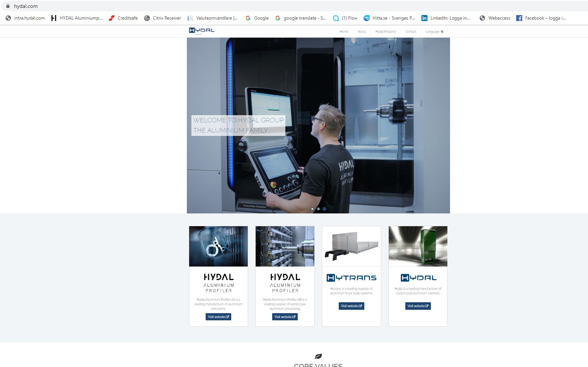Click Hydal Aluminium Profiler logo in first card

(218, 283)
